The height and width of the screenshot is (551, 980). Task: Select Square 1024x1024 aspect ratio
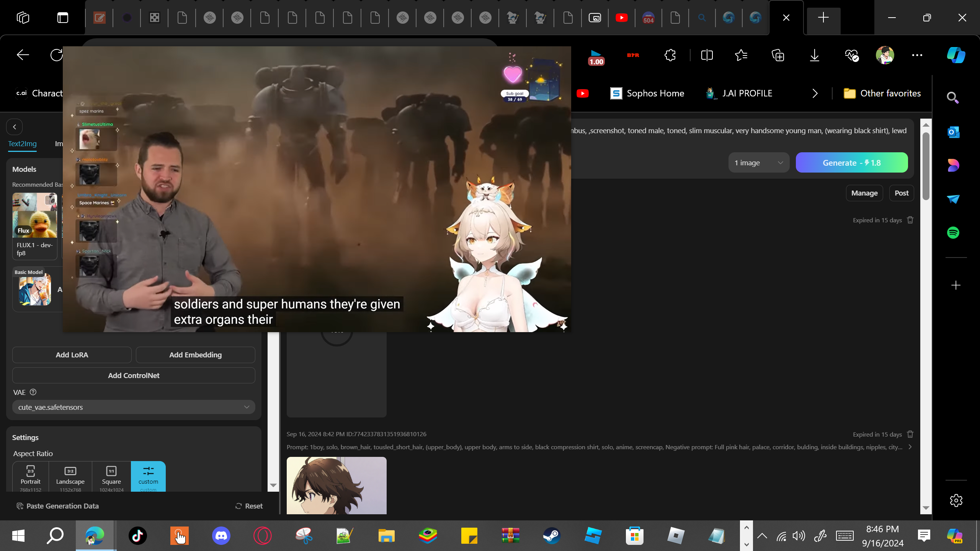(111, 477)
